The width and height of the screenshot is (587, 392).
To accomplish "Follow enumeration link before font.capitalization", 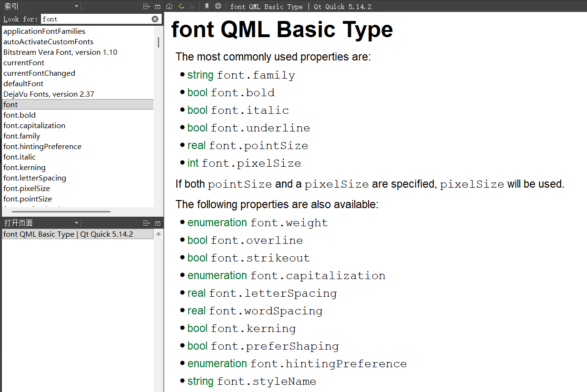I will pyautogui.click(x=217, y=276).
